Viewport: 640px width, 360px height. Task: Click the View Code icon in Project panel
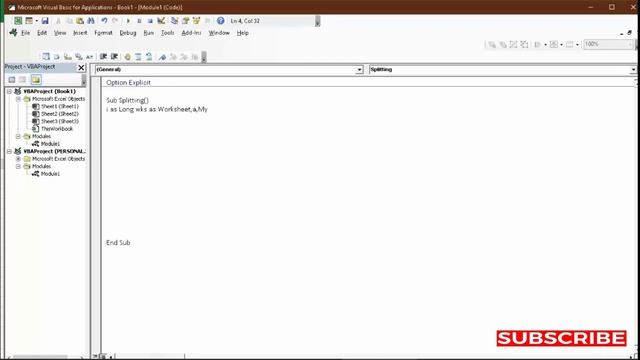[x=12, y=80]
